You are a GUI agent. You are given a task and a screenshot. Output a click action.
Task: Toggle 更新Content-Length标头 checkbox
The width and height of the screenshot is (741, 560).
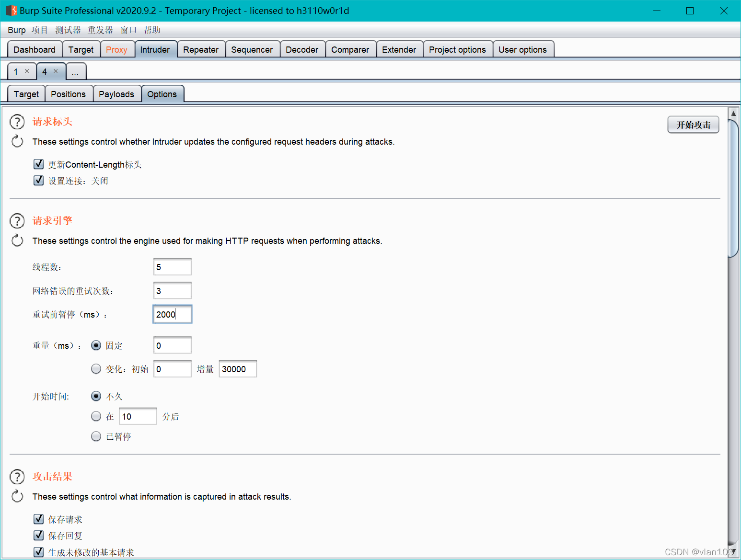pyautogui.click(x=39, y=164)
